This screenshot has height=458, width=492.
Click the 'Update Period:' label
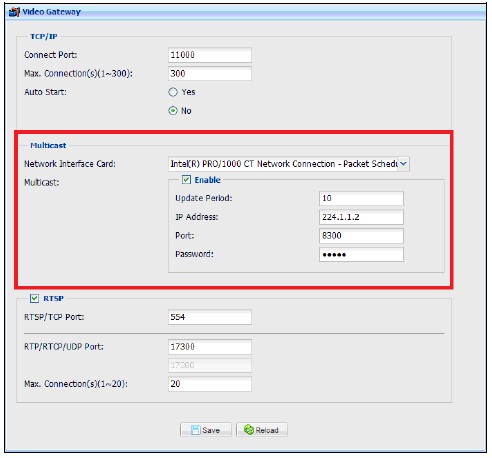pos(204,198)
